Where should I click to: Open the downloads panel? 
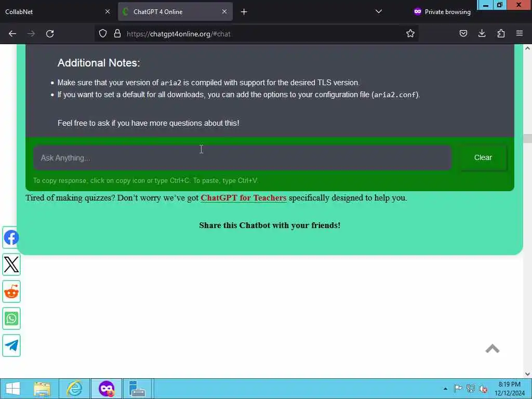tap(482, 34)
